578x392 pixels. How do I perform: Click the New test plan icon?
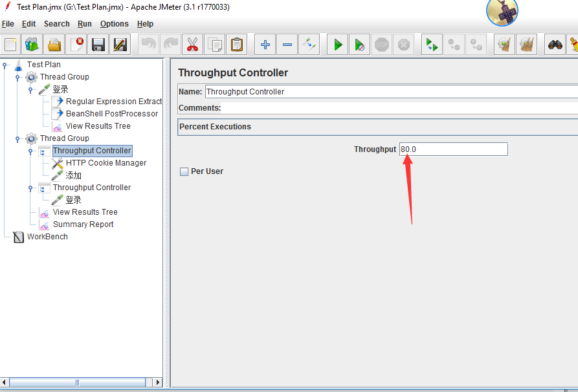tap(10, 45)
